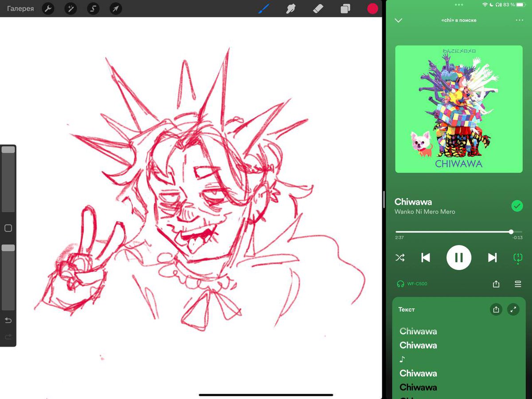Open Procreate Adjustments magic wand menu

[x=70, y=8]
